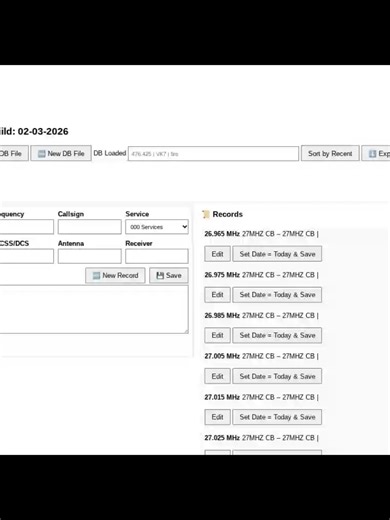Edit the 26.975 MHz record

(x=217, y=295)
